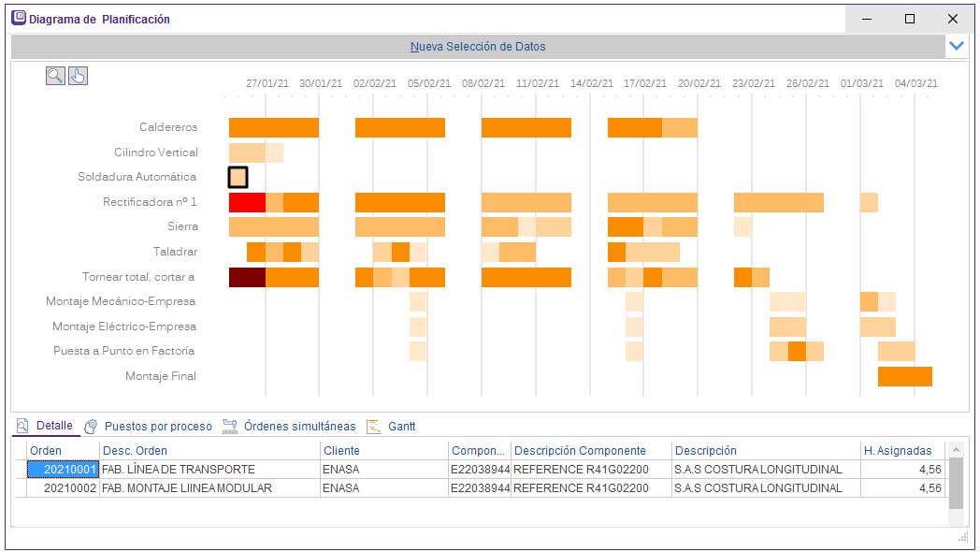Click the H. Asignadas column header
This screenshot has width=980, height=552.
pos(898,451)
